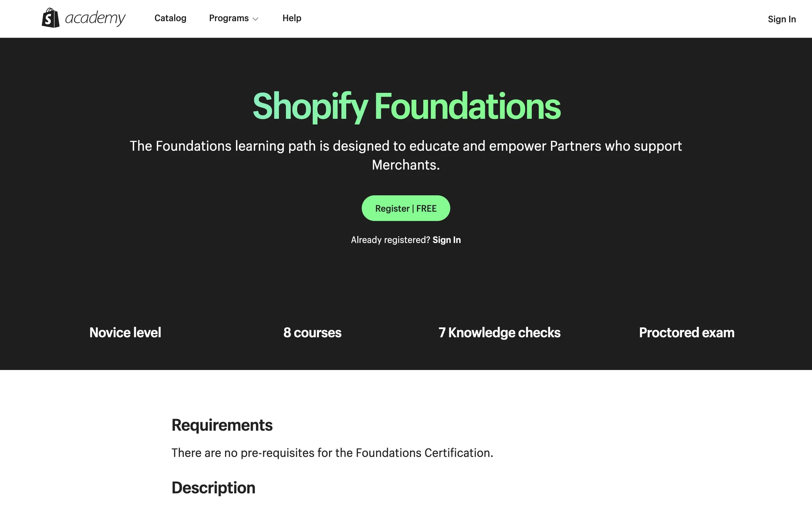Click Sign In in the top-right header
The width and height of the screenshot is (812, 508).
point(782,19)
